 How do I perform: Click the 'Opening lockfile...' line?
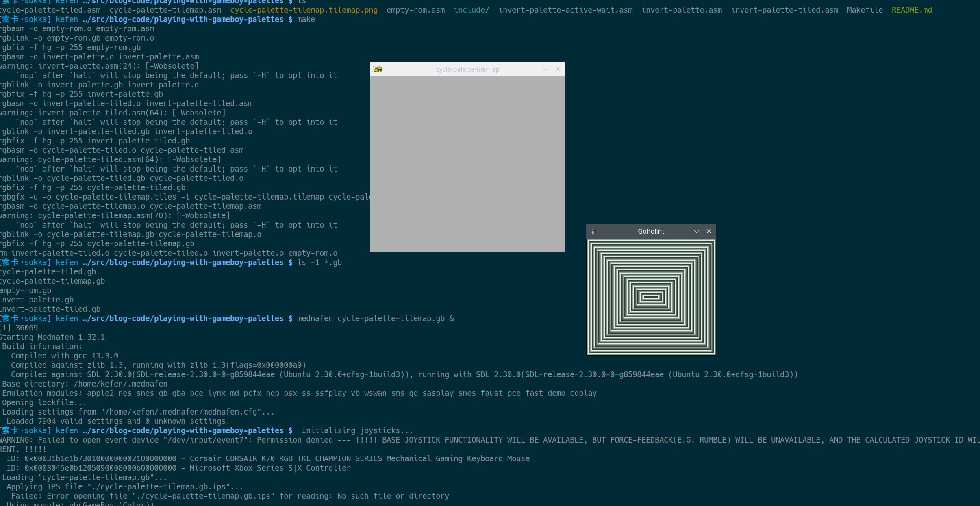pos(44,402)
